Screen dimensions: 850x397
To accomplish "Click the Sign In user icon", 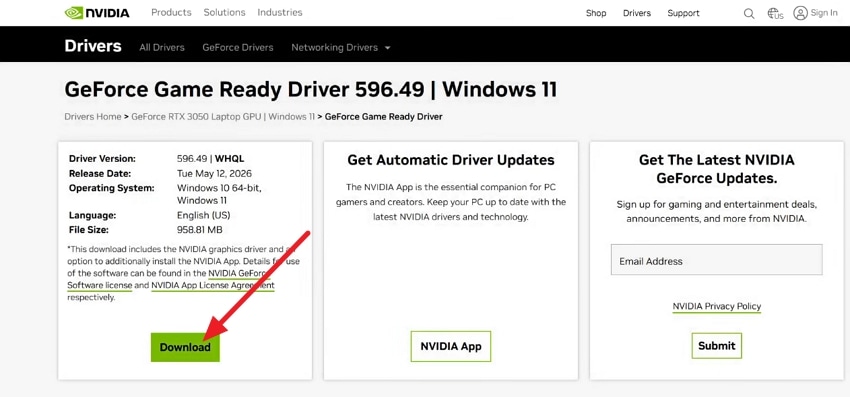I will click(x=800, y=13).
